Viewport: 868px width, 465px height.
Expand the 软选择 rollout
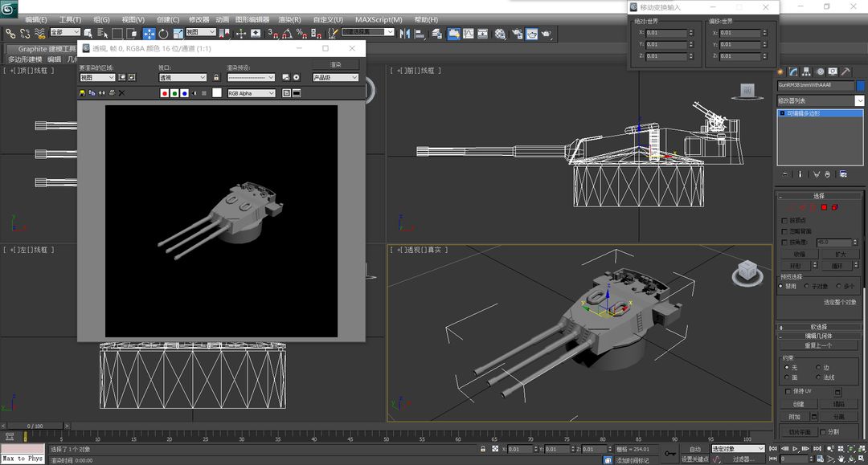tap(819, 327)
